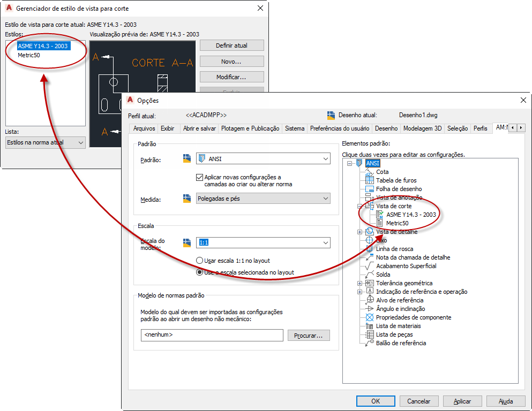Switch to the Sistema tab
Image resolution: width=532 pixels, height=411 pixels.
coord(295,128)
